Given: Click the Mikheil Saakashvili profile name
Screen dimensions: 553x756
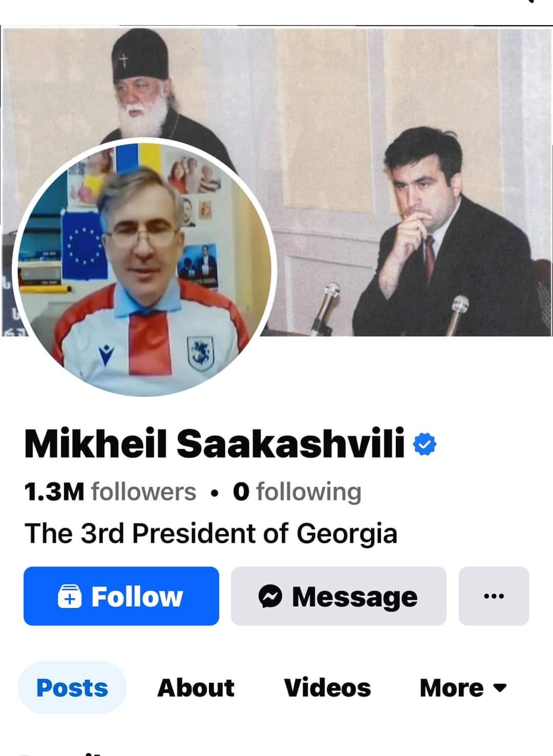Looking at the screenshot, I should 215,444.
